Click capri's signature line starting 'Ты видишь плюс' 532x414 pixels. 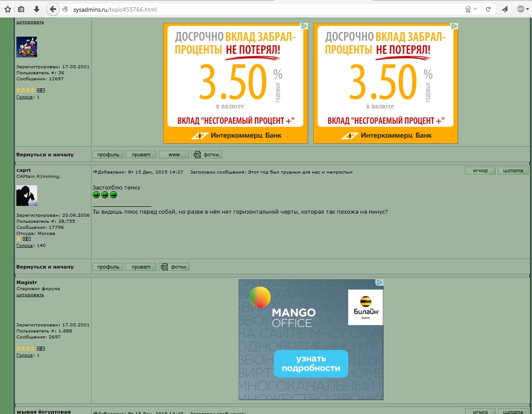240,212
